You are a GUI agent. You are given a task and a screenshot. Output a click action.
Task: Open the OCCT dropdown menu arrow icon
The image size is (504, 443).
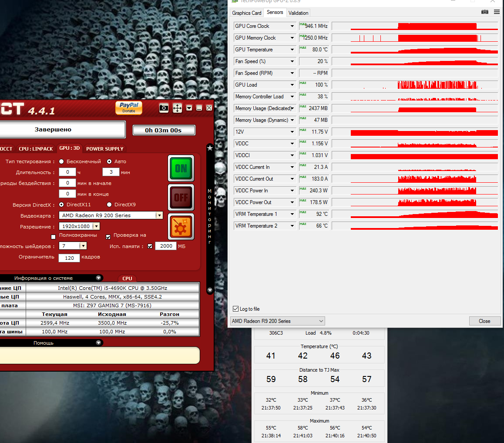point(189,108)
